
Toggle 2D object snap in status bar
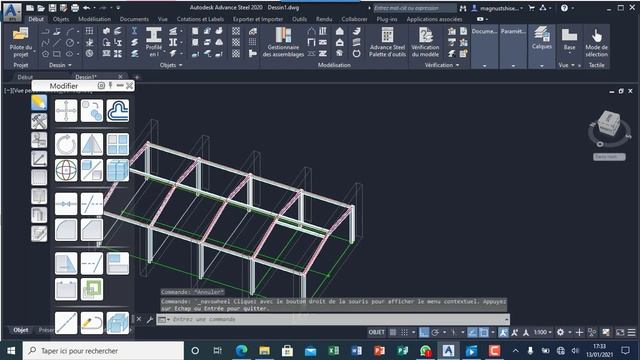pyautogui.click(x=484, y=332)
